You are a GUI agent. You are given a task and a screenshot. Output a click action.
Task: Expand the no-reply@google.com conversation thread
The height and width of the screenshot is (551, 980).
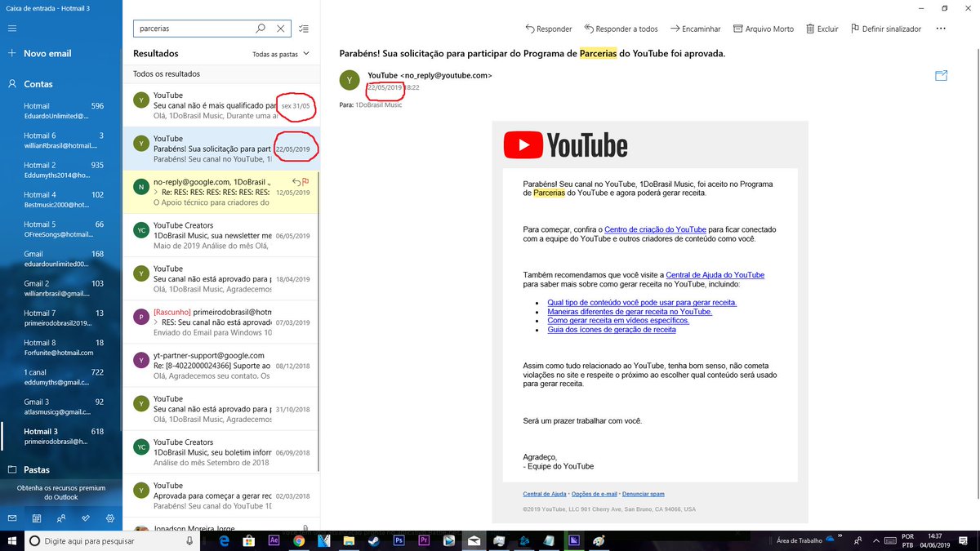click(157, 193)
